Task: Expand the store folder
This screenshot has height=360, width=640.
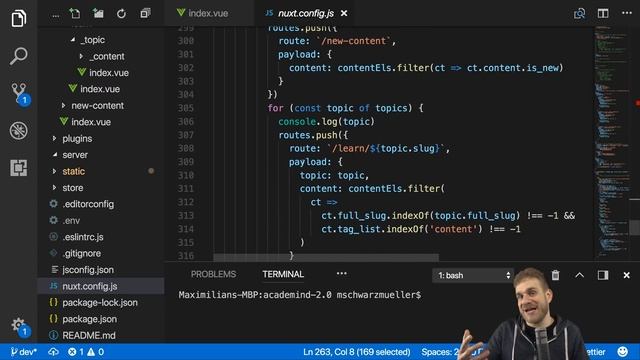Action: 72,188
